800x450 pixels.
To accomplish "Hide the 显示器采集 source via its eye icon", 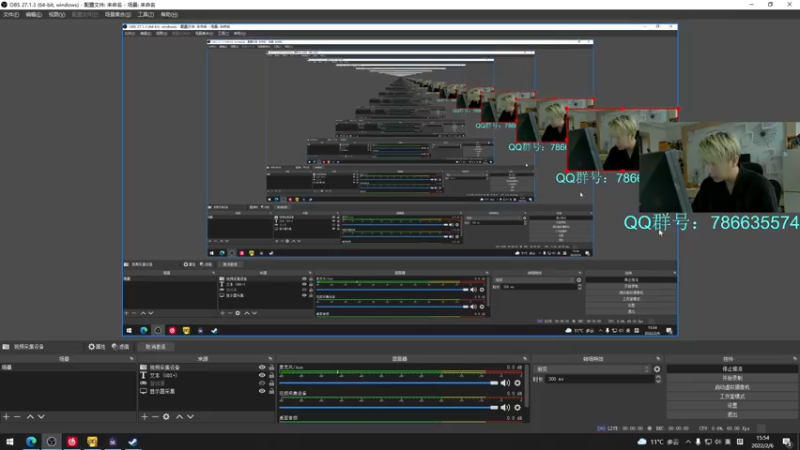I will click(262, 391).
